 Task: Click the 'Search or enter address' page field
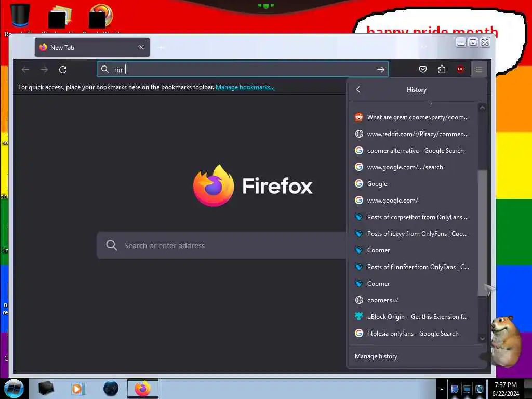(x=221, y=245)
